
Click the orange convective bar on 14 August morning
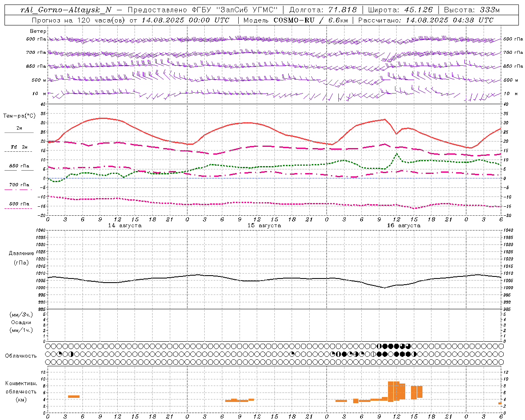pyautogui.click(x=74, y=396)
